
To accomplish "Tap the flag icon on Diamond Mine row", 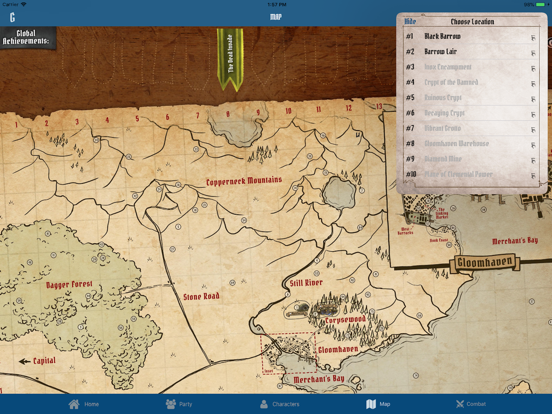I will pyautogui.click(x=533, y=160).
